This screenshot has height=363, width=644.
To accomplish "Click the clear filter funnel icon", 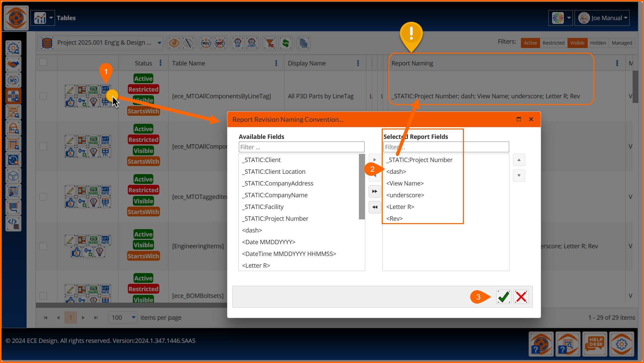I will [270, 43].
